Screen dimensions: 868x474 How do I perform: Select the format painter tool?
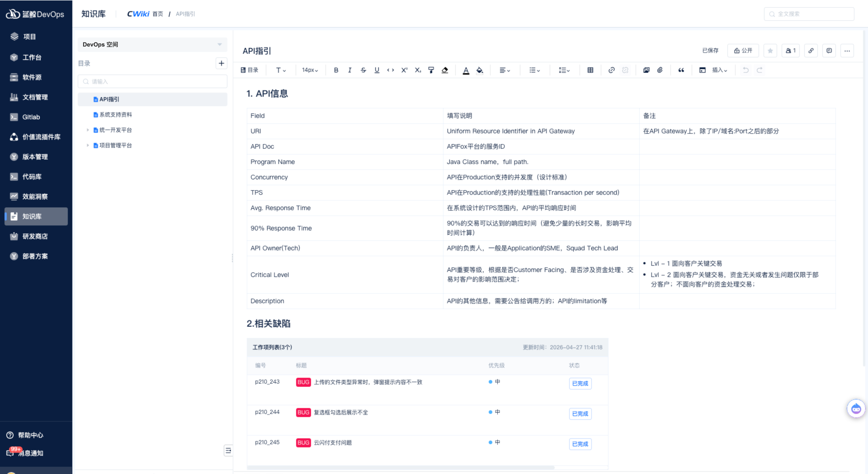pyautogui.click(x=431, y=70)
